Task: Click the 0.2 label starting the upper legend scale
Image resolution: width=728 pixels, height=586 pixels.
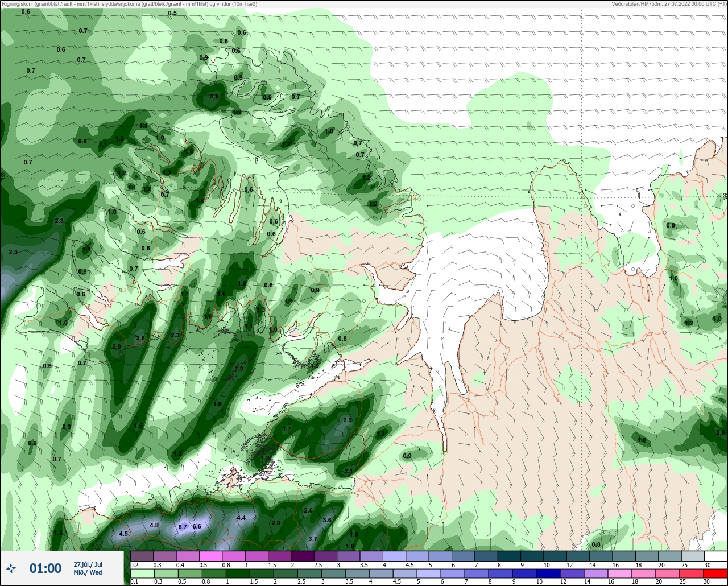Action: (134, 565)
